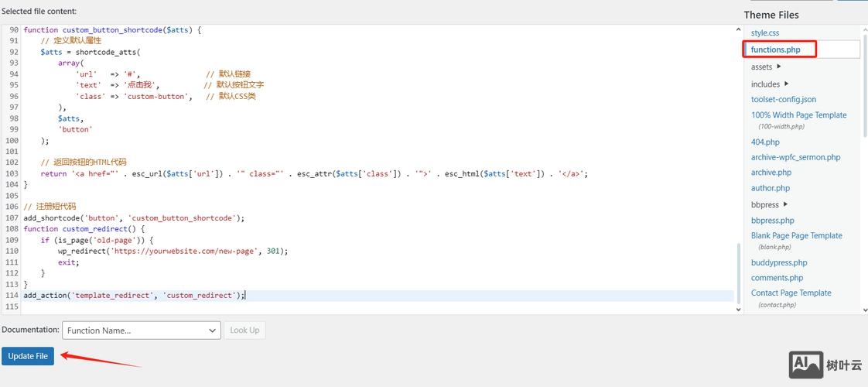The width and height of the screenshot is (868, 387).
Task: Open style.css in Theme Files
Action: coord(765,33)
